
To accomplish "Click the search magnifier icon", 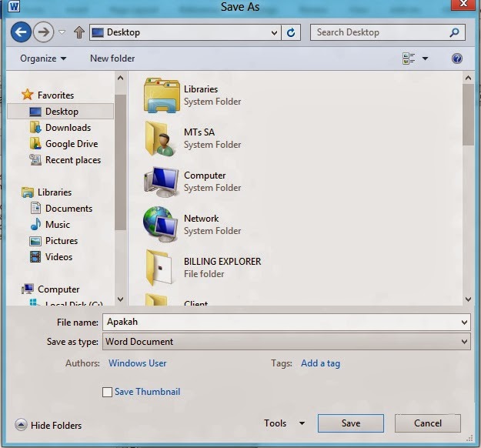I will pyautogui.click(x=454, y=32).
